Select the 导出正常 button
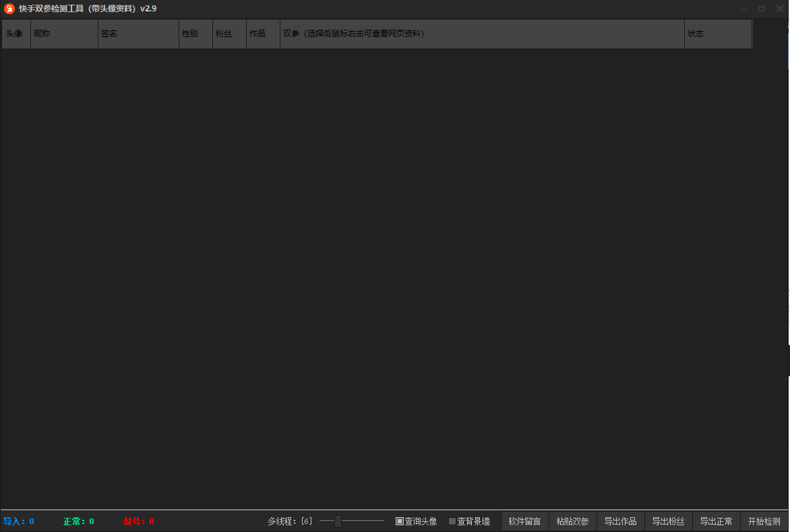Screen dimensions: 790x532 click(x=716, y=521)
